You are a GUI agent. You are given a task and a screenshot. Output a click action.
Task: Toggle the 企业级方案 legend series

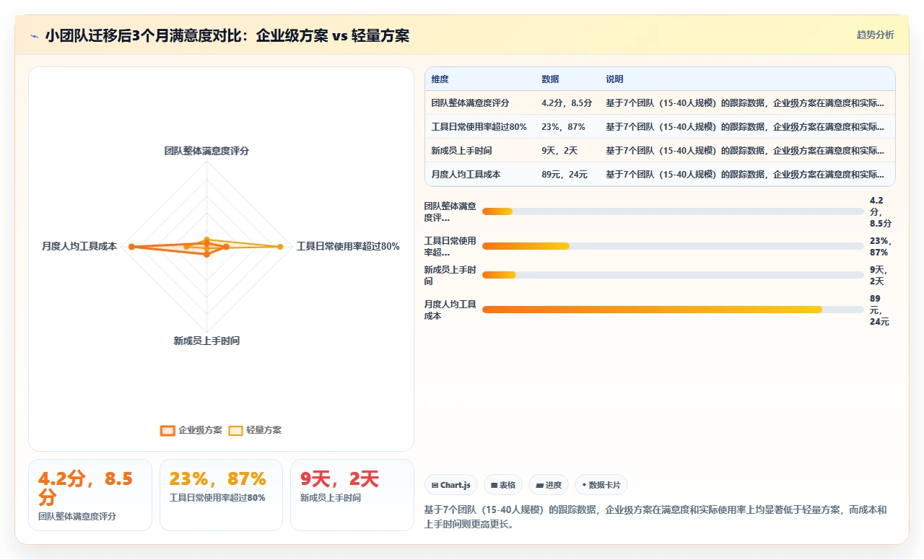[191, 430]
